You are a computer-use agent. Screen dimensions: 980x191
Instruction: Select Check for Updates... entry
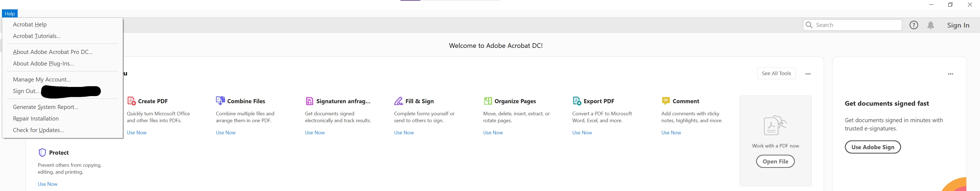tap(62, 130)
